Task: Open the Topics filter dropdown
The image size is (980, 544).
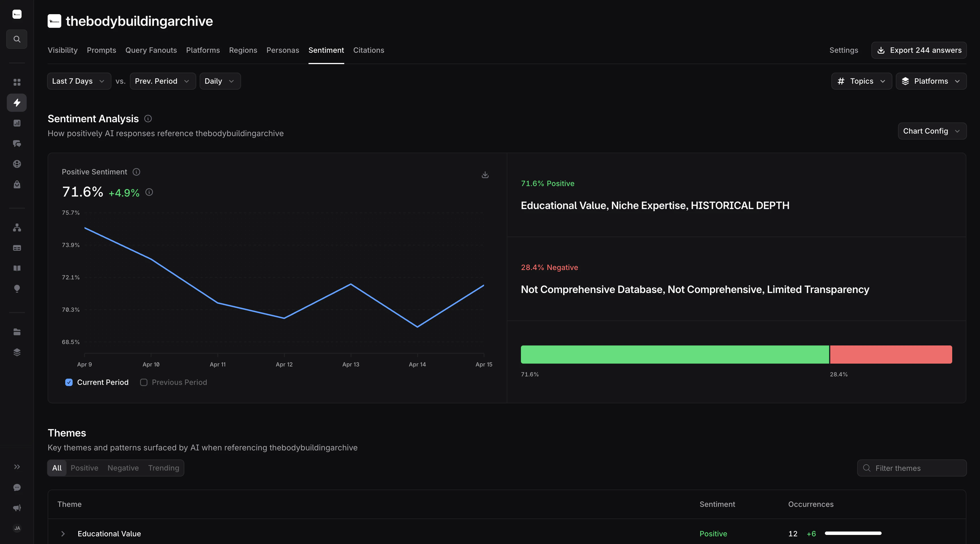Action: [x=862, y=81]
